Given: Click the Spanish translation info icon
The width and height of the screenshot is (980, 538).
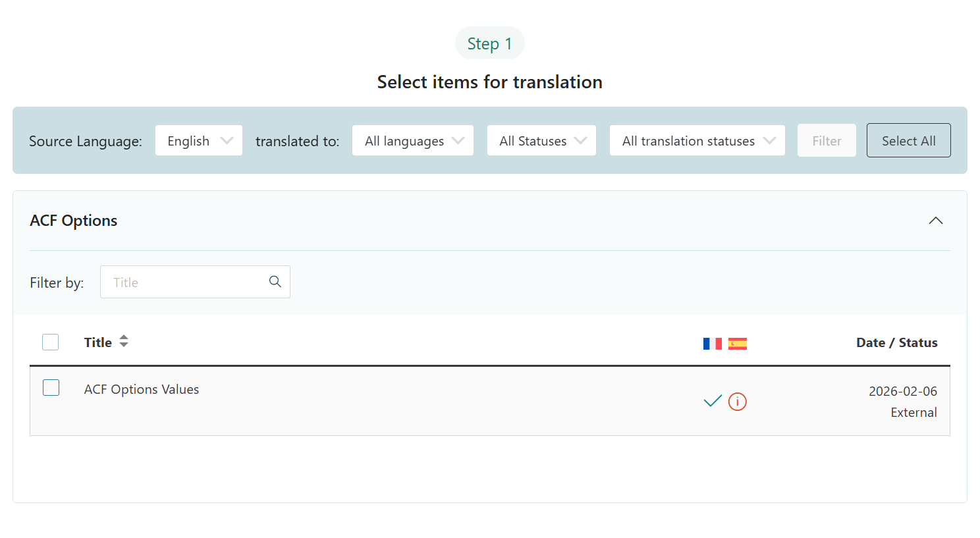Looking at the screenshot, I should tap(738, 402).
